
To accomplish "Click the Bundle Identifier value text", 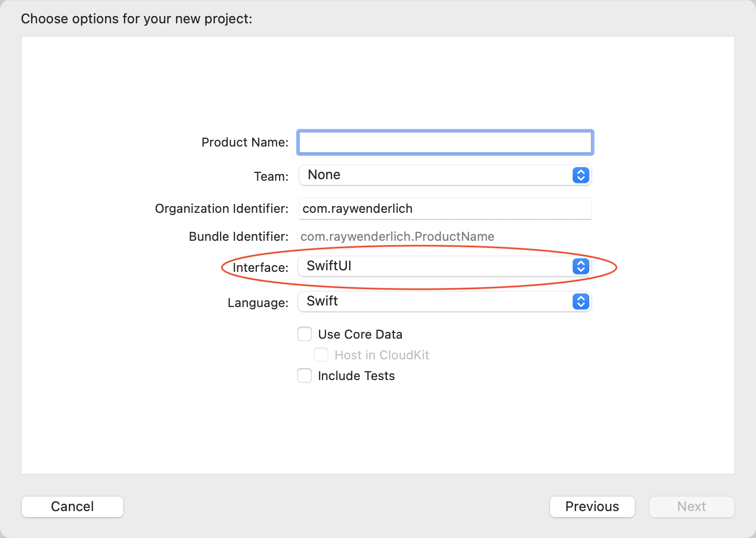I will point(397,236).
